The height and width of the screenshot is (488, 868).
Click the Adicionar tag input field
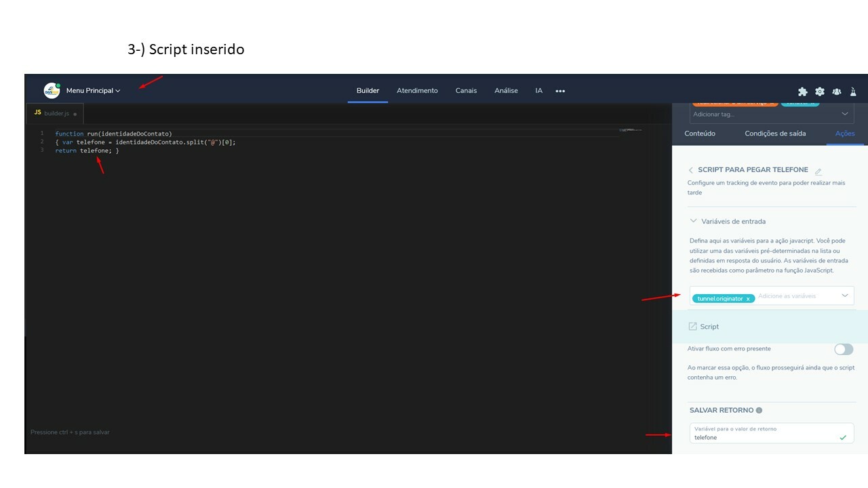(764, 114)
